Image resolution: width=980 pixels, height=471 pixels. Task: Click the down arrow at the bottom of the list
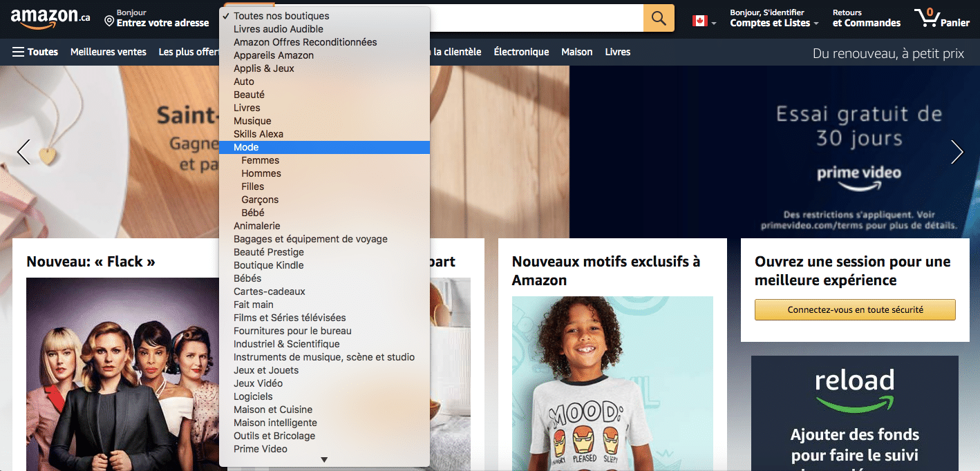coord(324,460)
